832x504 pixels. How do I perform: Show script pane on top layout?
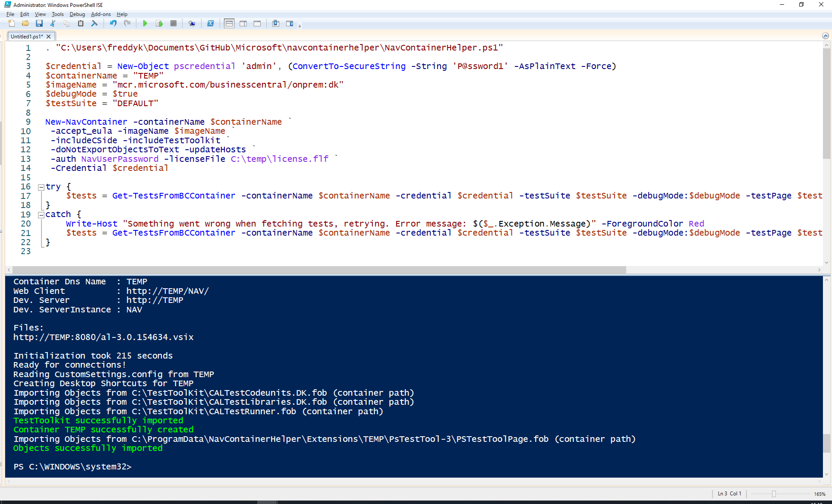(229, 23)
